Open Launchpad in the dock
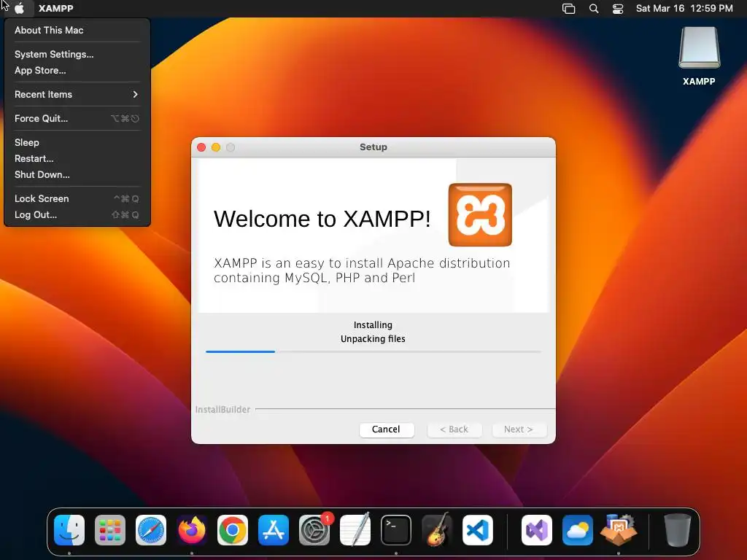Image resolution: width=747 pixels, height=560 pixels. [110, 529]
